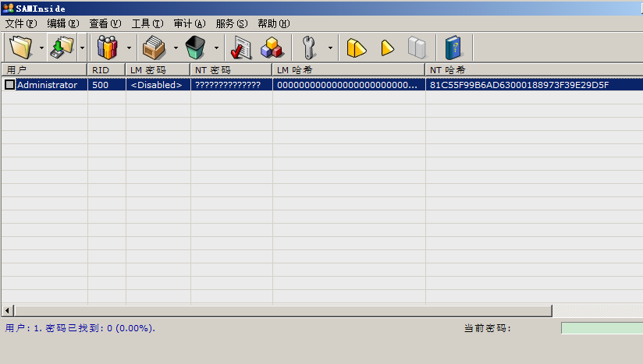Image resolution: width=643 pixels, height=364 pixels.
Task: Expand the wrench icon dropdown arrow
Action: tap(330, 48)
